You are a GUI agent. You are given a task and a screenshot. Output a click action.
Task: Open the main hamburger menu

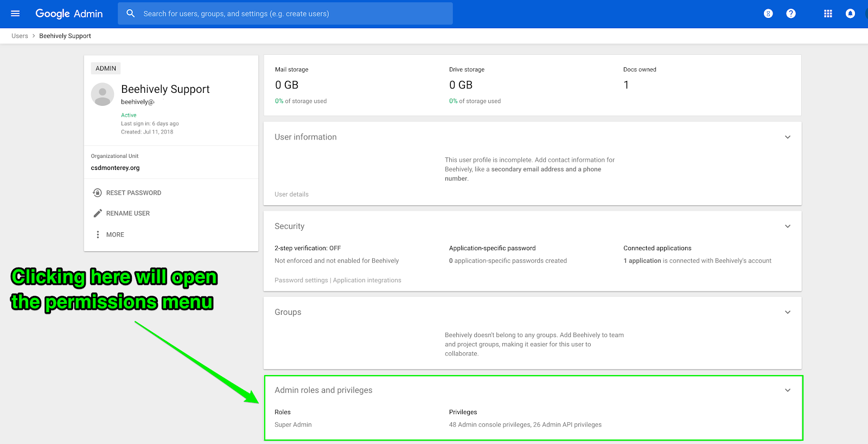tap(15, 14)
